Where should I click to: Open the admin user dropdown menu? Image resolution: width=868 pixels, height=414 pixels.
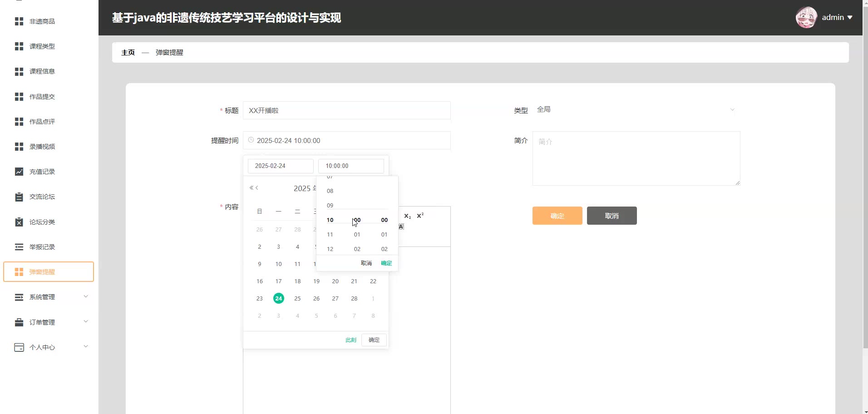837,18
